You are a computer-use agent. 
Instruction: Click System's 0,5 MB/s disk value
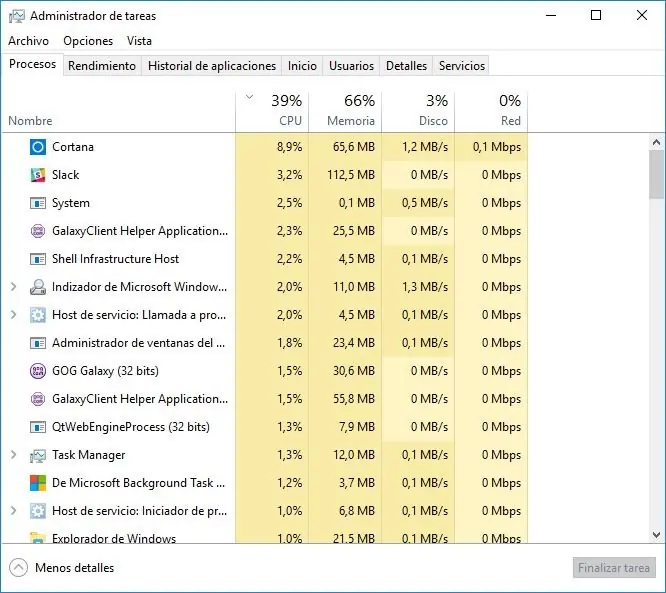(425, 203)
